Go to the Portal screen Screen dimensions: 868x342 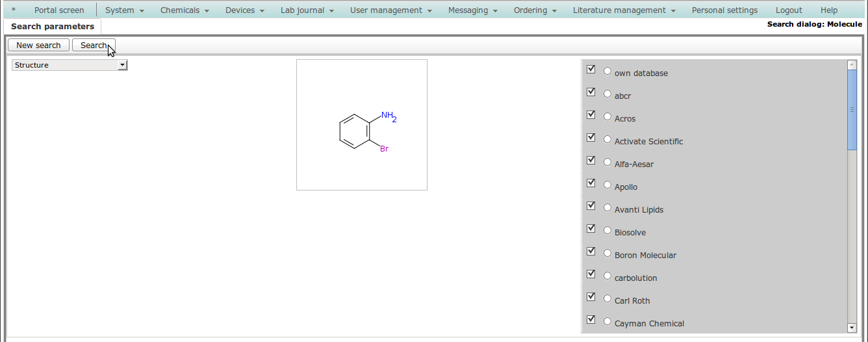pos(59,10)
